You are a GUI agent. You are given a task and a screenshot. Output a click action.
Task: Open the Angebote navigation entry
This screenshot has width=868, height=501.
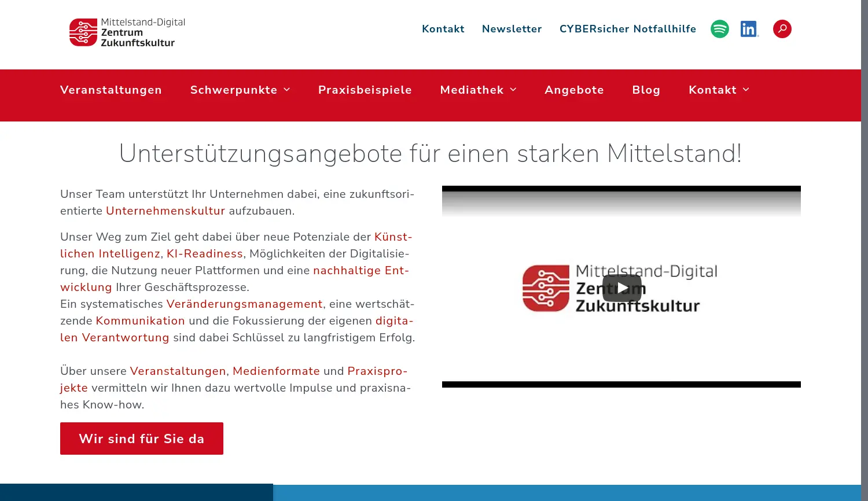click(574, 90)
